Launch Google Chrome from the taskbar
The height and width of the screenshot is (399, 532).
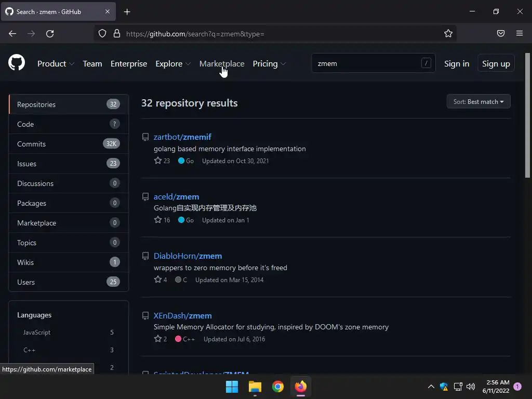pos(278,387)
